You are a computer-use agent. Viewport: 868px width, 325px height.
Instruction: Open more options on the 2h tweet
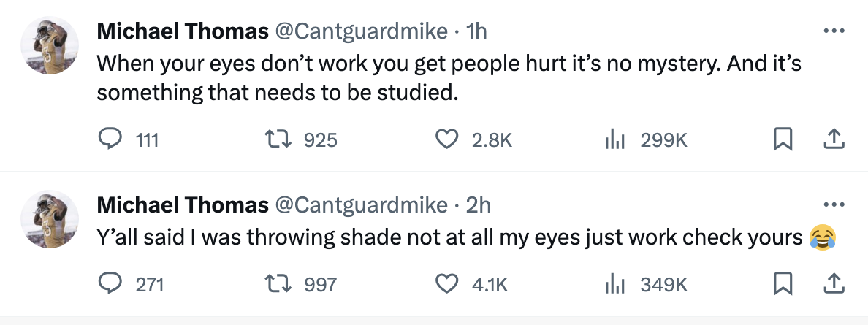coord(834,205)
